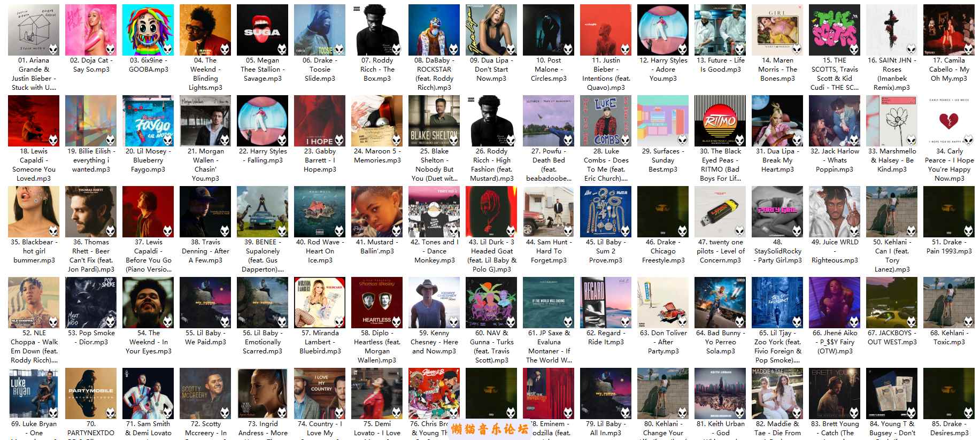Screen dimensions: 980x440
Task: Select the Regard Ride It cover thumbnail
Action: (x=606, y=303)
